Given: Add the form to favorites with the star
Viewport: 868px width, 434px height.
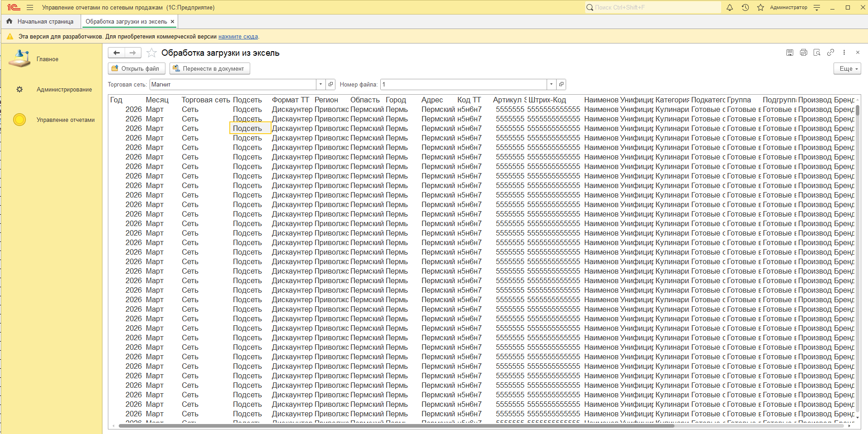Looking at the screenshot, I should 151,53.
